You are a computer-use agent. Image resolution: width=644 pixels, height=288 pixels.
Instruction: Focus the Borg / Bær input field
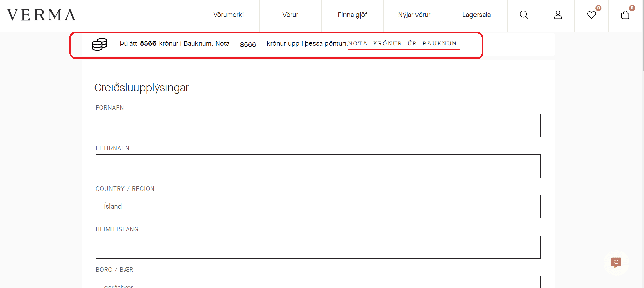pyautogui.click(x=318, y=282)
